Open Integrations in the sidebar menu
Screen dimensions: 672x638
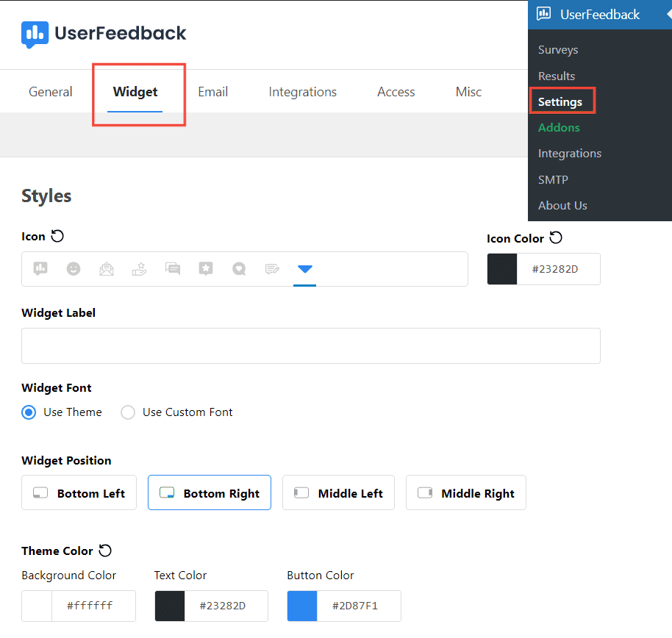click(570, 154)
